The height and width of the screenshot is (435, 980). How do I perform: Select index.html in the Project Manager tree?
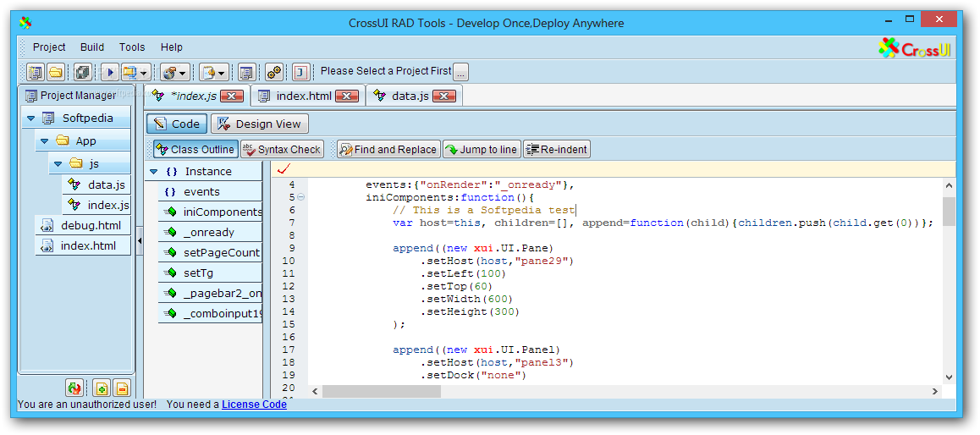click(83, 245)
